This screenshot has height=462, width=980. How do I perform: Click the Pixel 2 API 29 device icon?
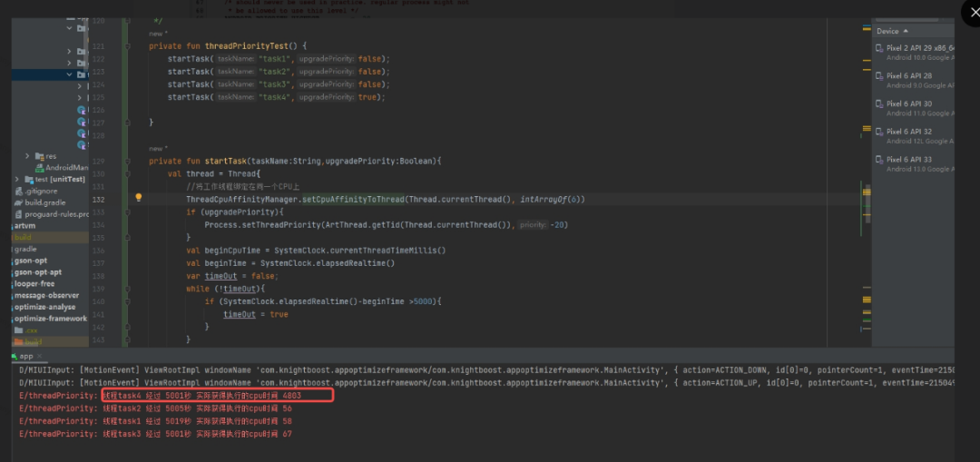(879, 48)
